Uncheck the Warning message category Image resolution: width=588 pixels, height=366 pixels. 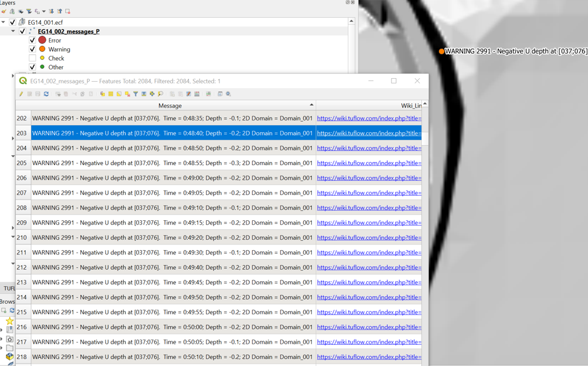tap(33, 49)
